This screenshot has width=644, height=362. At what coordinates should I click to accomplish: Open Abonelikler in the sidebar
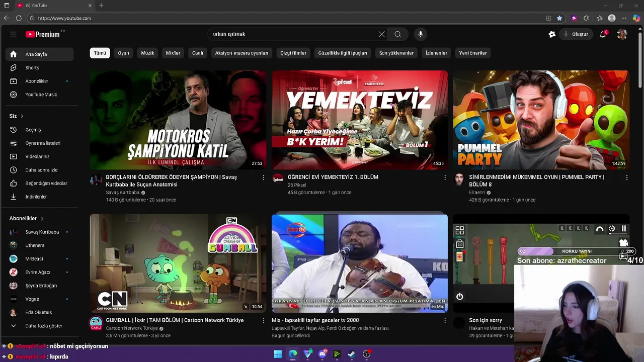[40, 81]
